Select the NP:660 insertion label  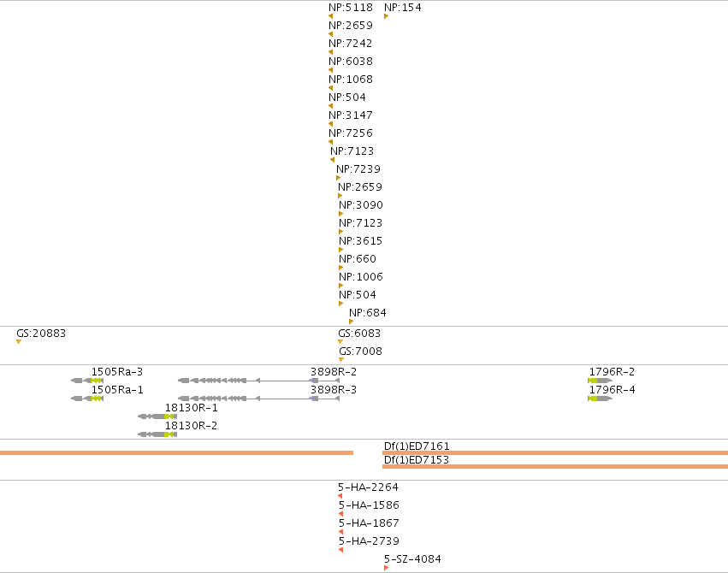pyautogui.click(x=358, y=259)
